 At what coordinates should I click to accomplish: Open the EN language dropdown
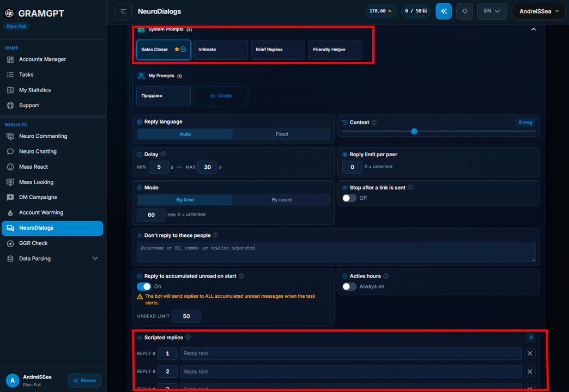492,11
